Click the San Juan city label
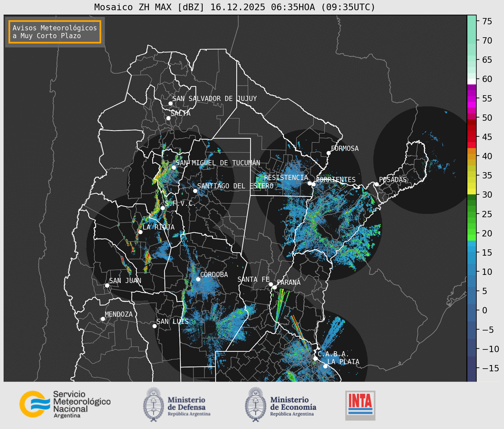 (x=125, y=281)
